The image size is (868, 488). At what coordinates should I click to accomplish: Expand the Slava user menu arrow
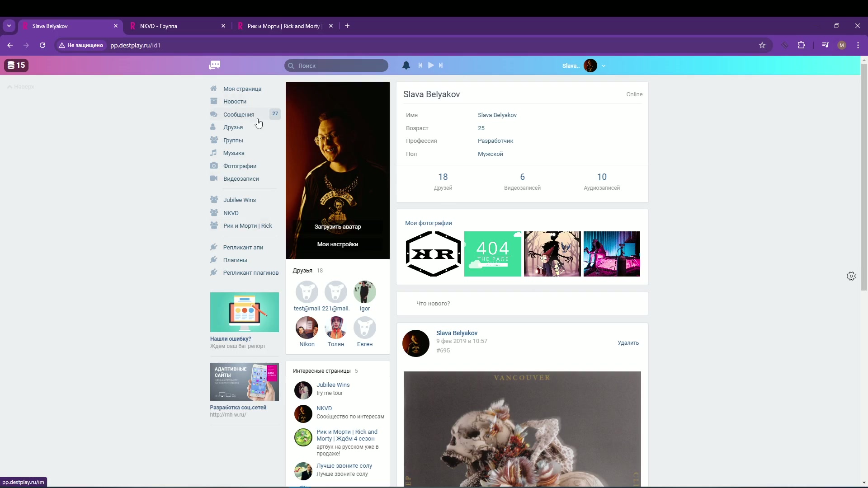point(604,66)
